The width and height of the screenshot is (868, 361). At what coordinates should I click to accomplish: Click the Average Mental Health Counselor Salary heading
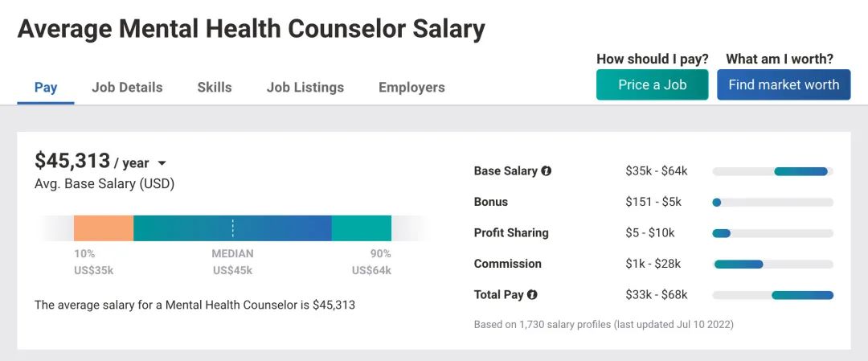(251, 29)
